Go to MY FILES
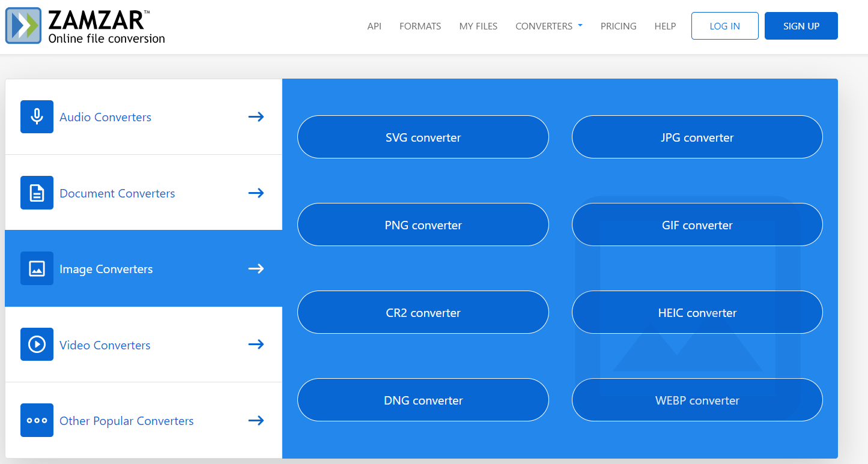Screen dimensions: 868x464 pyautogui.click(x=478, y=26)
